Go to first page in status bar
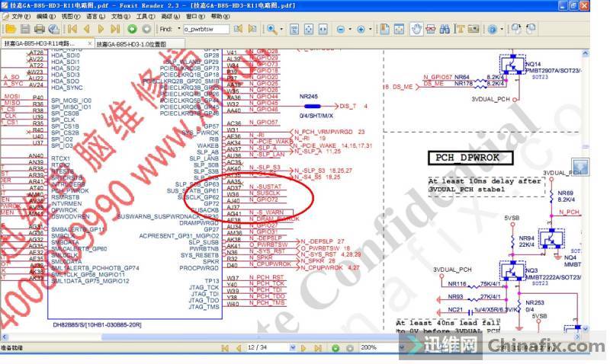The width and height of the screenshot is (610, 364). point(225,348)
